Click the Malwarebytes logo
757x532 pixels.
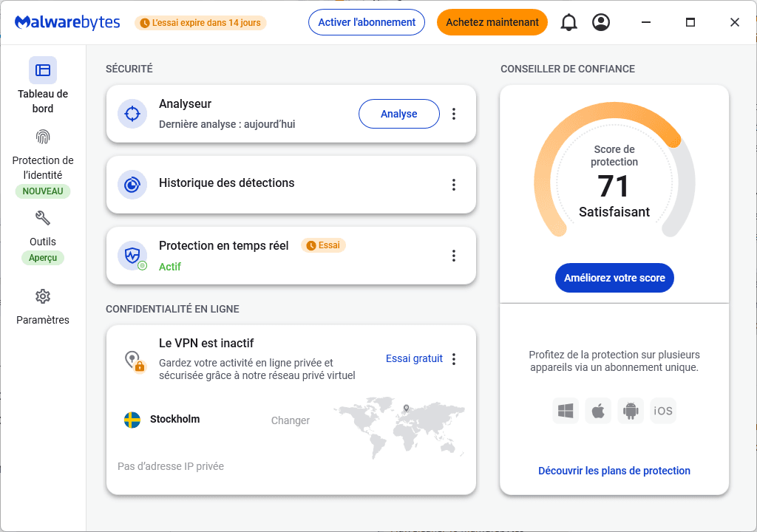click(67, 22)
